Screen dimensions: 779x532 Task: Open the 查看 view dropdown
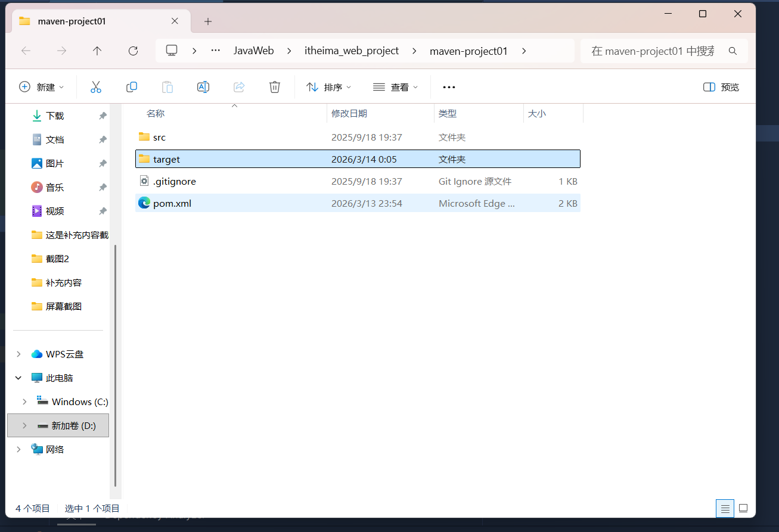[396, 87]
